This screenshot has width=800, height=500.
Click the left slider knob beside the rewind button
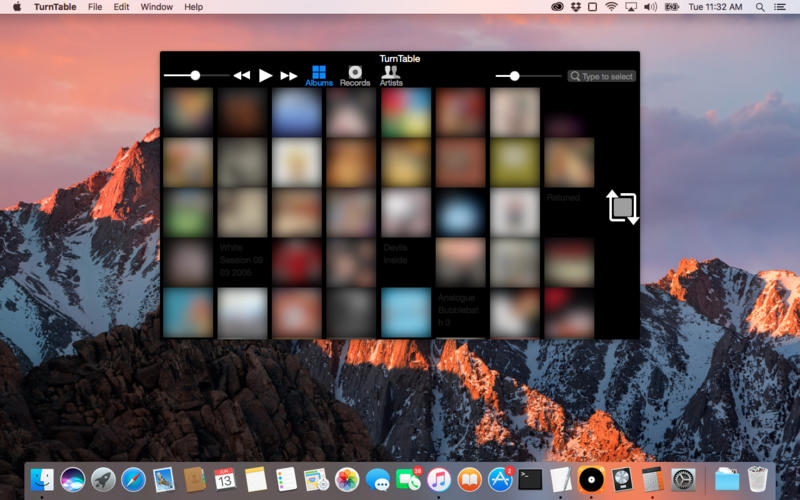195,76
